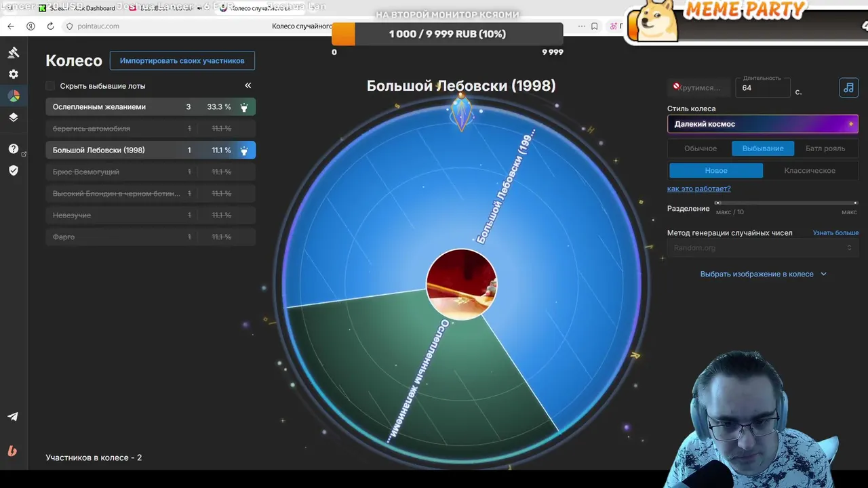868x488 pixels.
Task: Click the Yandex Я browser button
Action: [x=31, y=26]
